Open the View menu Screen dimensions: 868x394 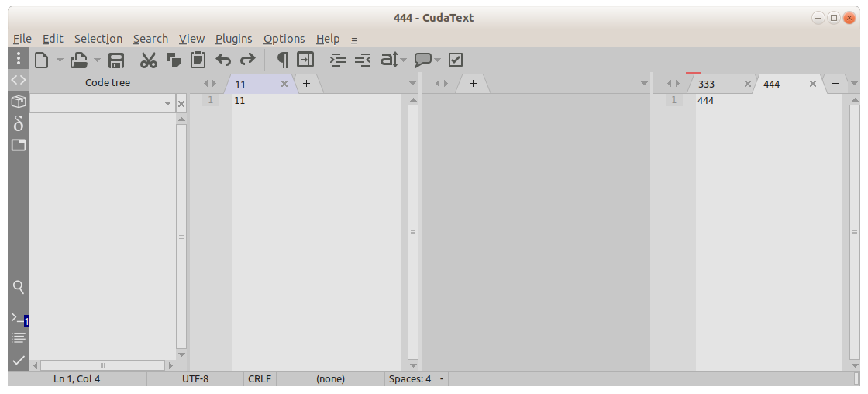pyautogui.click(x=191, y=39)
